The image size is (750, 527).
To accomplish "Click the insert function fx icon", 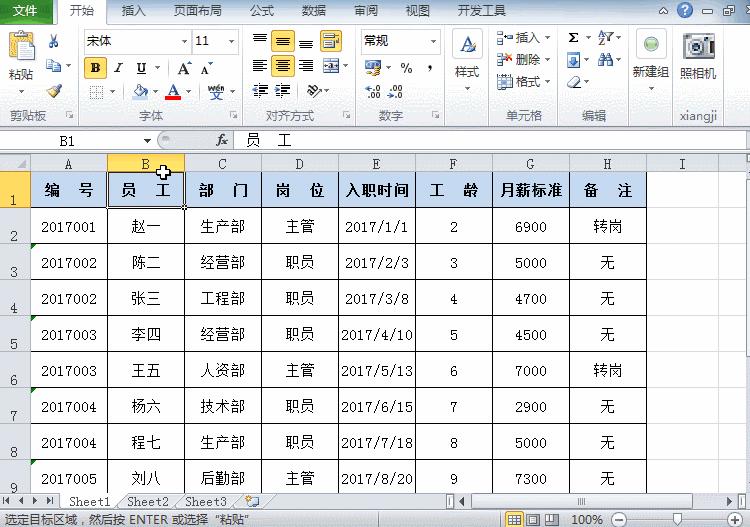I will tap(222, 141).
